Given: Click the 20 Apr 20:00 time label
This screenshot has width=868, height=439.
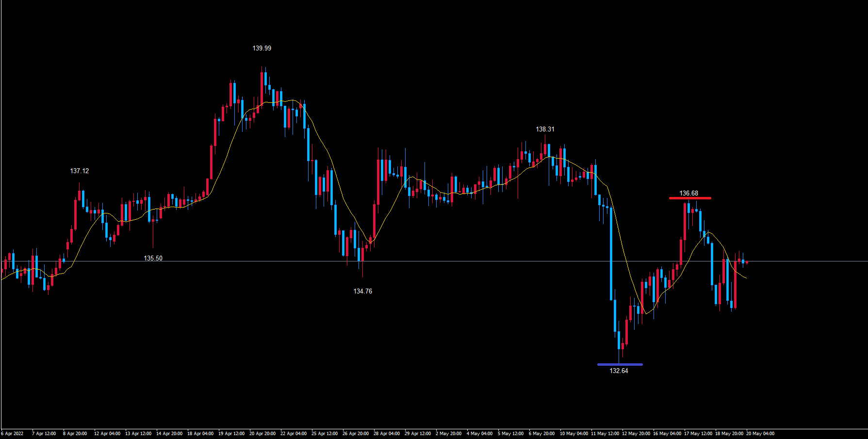Looking at the screenshot, I should click(x=262, y=434).
